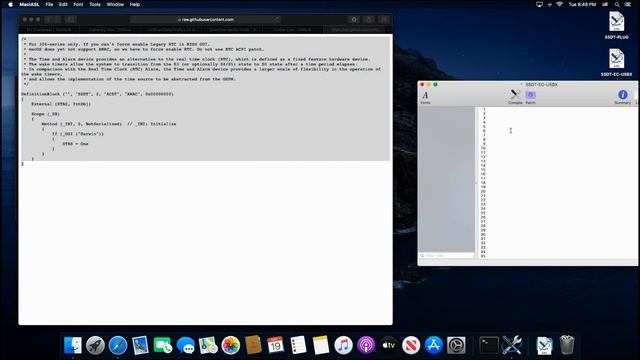Open the MaciASL application menu
Image resolution: width=640 pixels, height=360 pixels.
coord(29,4)
